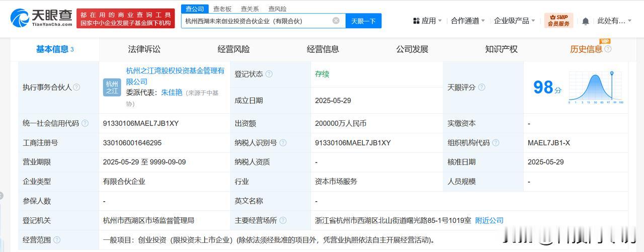
Task: Open 杭州之江湾股权投资基金管理有限公司 link
Action: coord(176,76)
